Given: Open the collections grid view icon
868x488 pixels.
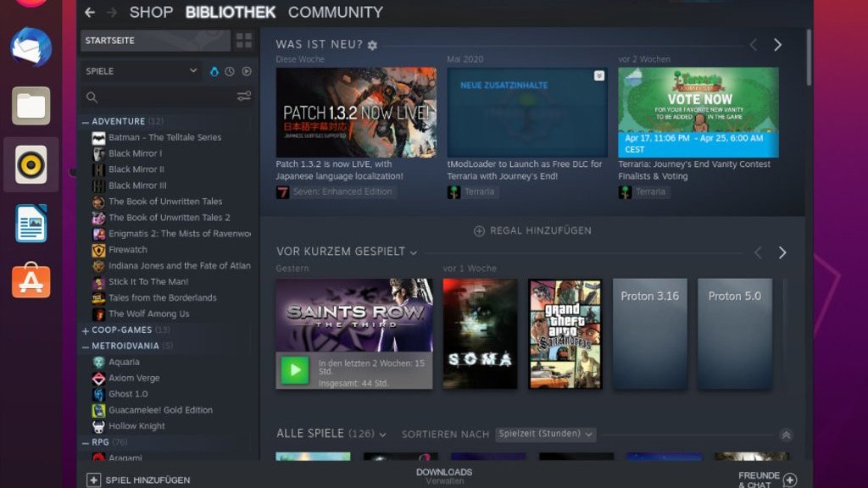Looking at the screenshot, I should coord(244,41).
